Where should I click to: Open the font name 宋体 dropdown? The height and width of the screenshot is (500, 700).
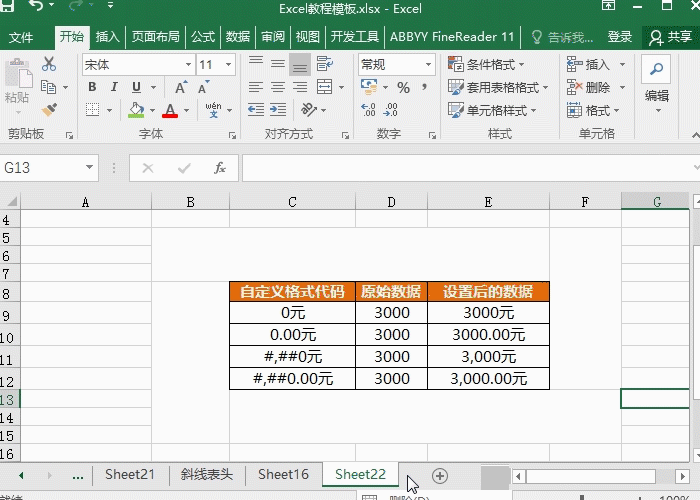(x=188, y=65)
